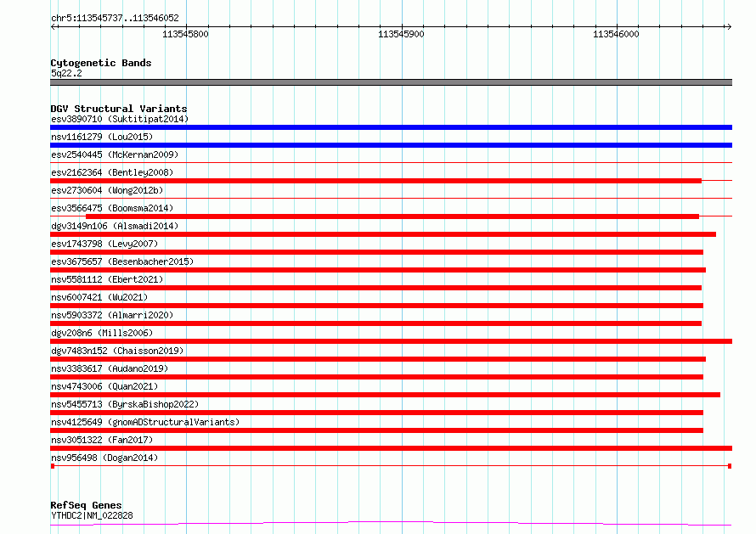The width and height of the screenshot is (756, 534).
Task: Open dgv7483n152 (Chaisson2019) label
Action: [117, 351]
